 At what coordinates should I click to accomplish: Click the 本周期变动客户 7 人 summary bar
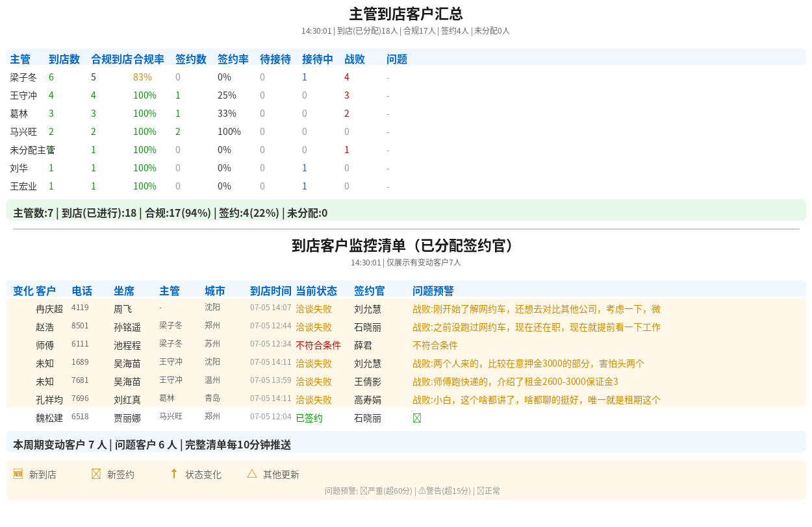click(x=406, y=442)
